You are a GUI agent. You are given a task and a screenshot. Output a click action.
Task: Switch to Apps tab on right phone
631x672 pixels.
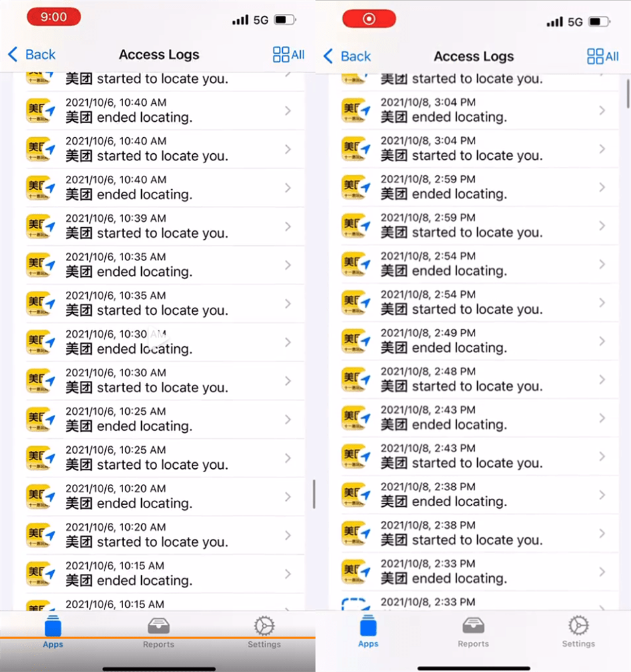click(x=368, y=631)
